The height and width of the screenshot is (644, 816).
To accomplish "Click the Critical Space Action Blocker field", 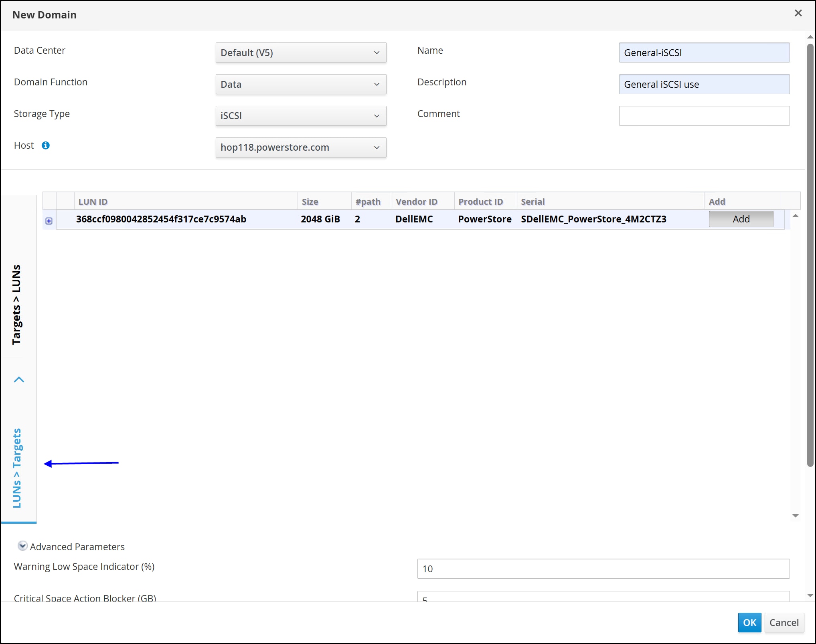I will (x=603, y=596).
